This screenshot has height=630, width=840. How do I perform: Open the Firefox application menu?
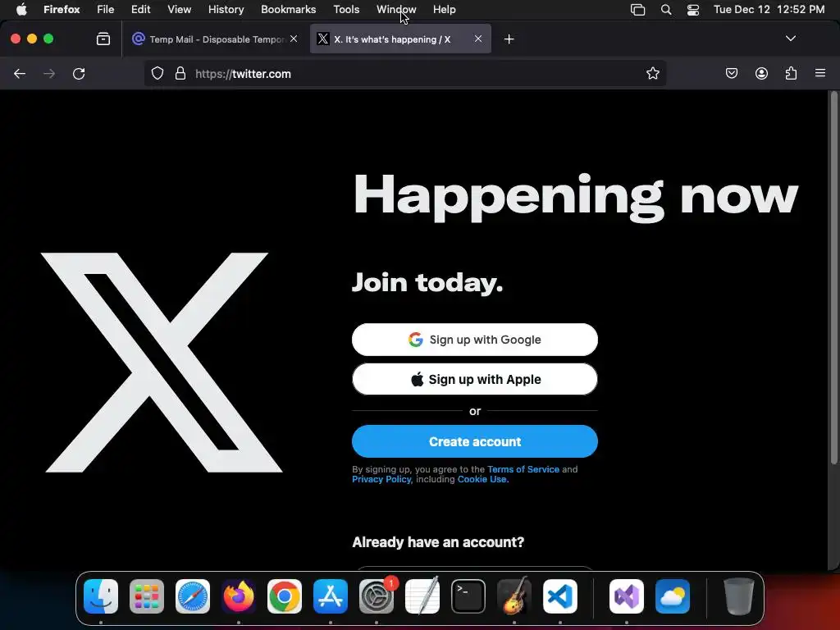62,10
